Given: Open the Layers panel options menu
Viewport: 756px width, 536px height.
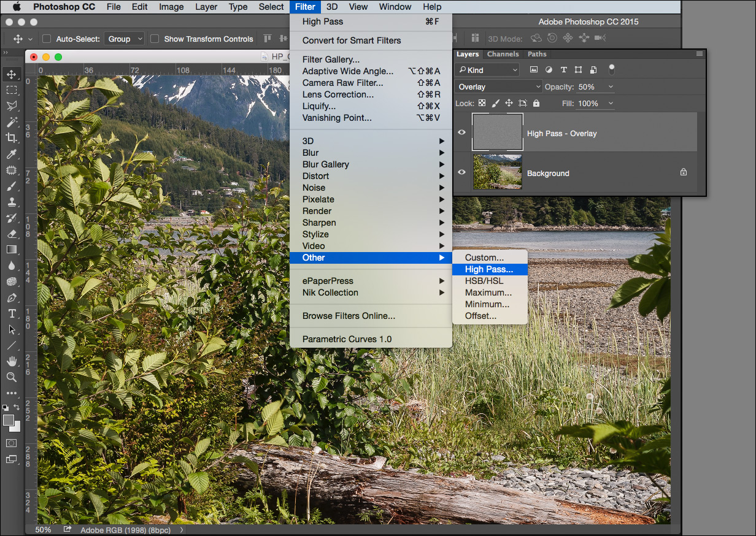Looking at the screenshot, I should tap(699, 54).
